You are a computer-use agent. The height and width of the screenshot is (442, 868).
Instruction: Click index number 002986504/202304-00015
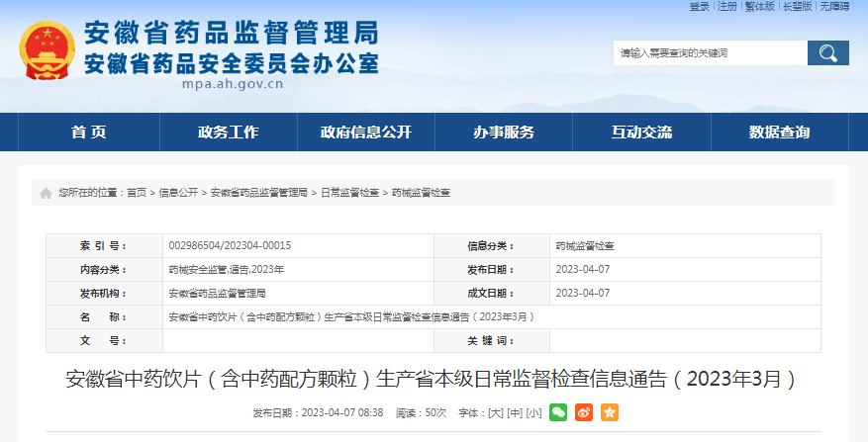(x=230, y=245)
